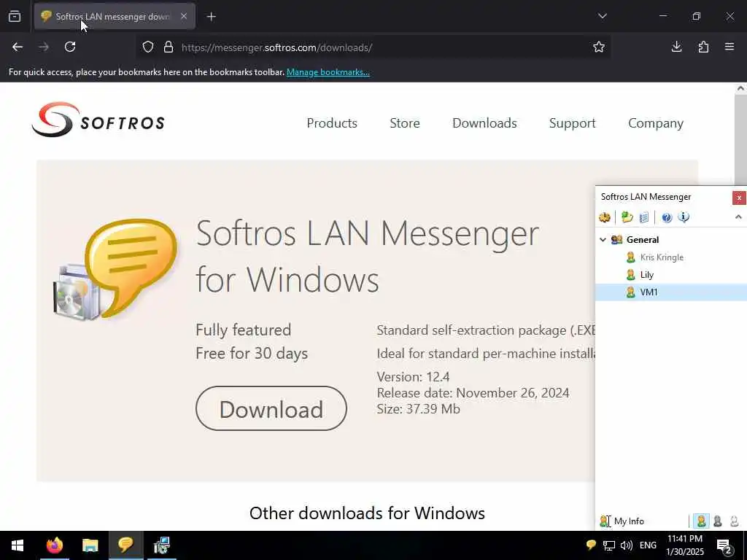Click the 'Size: 37.39 Mb' text

(418, 408)
